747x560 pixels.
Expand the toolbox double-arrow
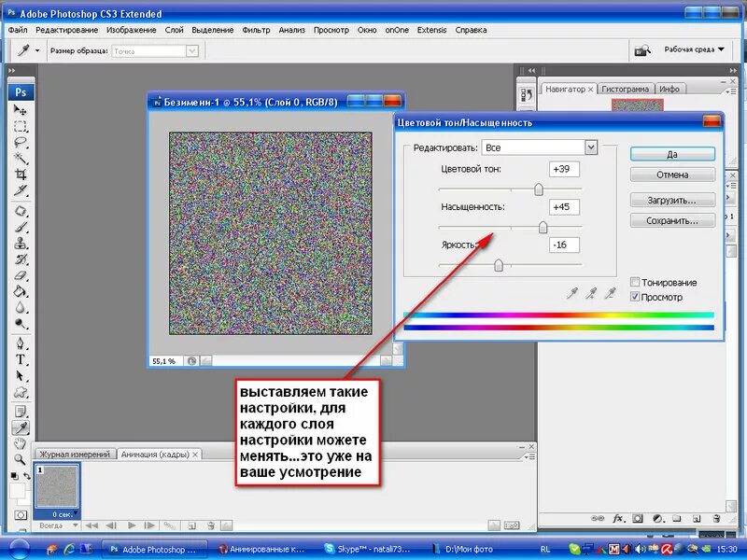tap(12, 71)
